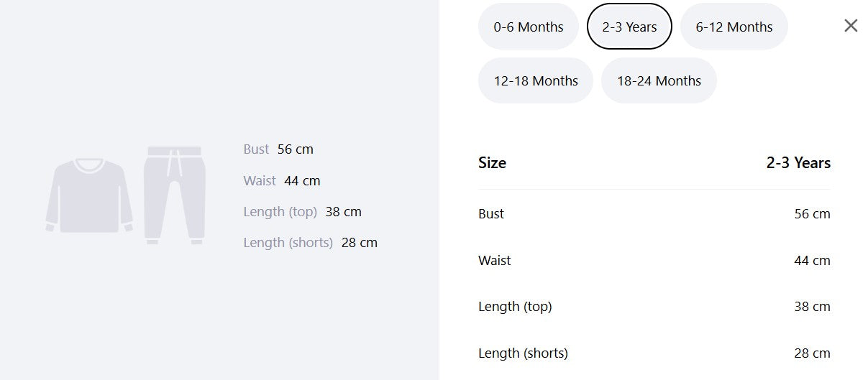
Task: Select the 2-3 Years size option
Action: 630,27
